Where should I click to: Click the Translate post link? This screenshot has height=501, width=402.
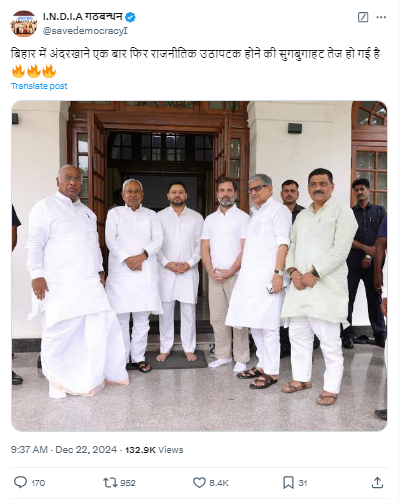pos(39,86)
